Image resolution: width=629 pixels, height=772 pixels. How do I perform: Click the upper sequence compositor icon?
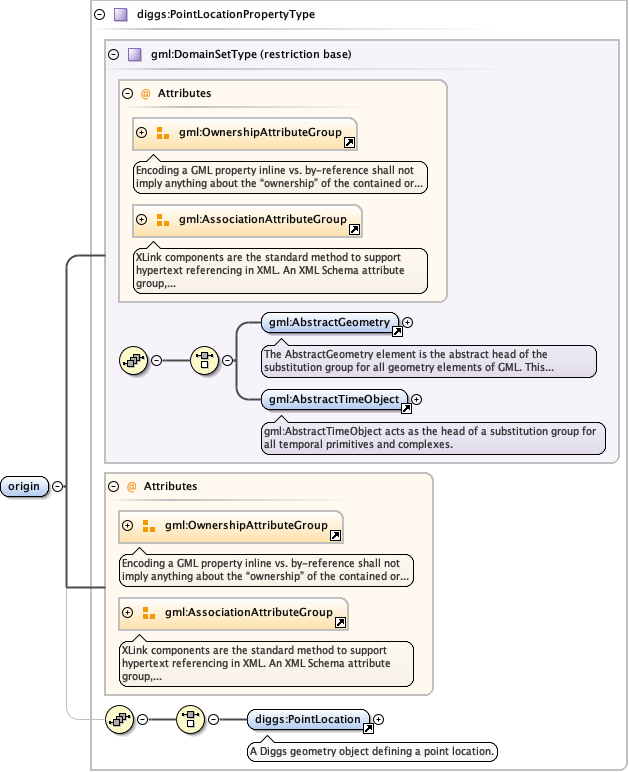click(x=132, y=361)
